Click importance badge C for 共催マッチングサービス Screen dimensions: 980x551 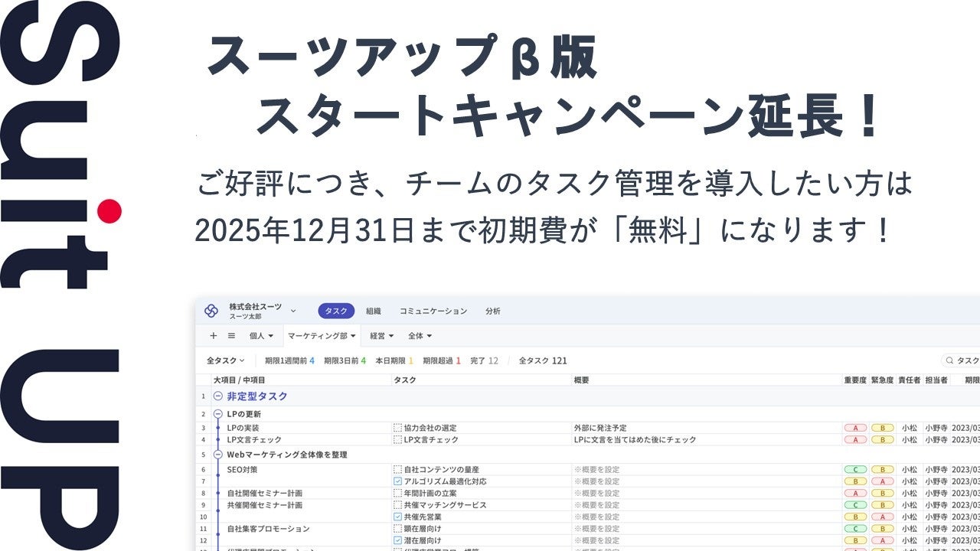(x=855, y=505)
